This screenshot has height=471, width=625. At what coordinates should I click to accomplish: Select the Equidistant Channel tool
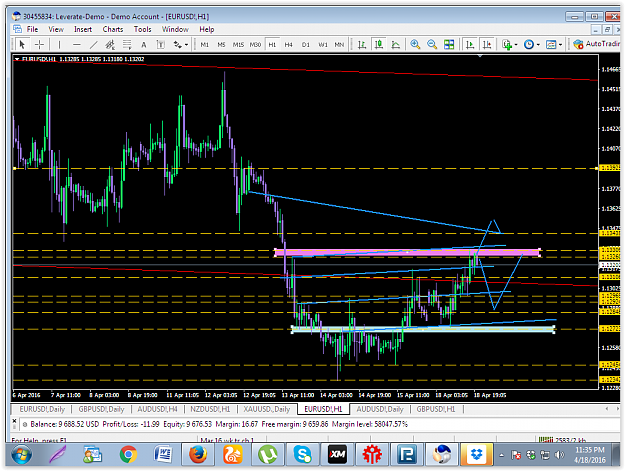coord(110,45)
